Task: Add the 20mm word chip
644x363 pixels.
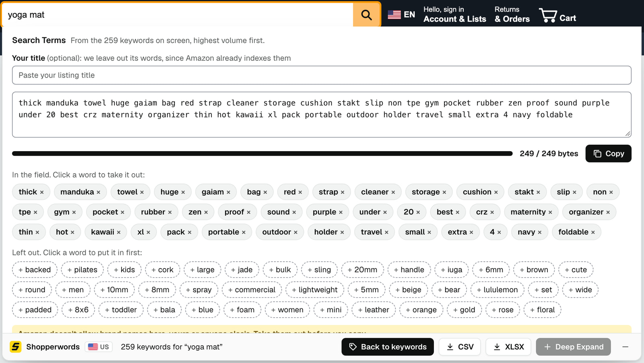Action: (362, 270)
